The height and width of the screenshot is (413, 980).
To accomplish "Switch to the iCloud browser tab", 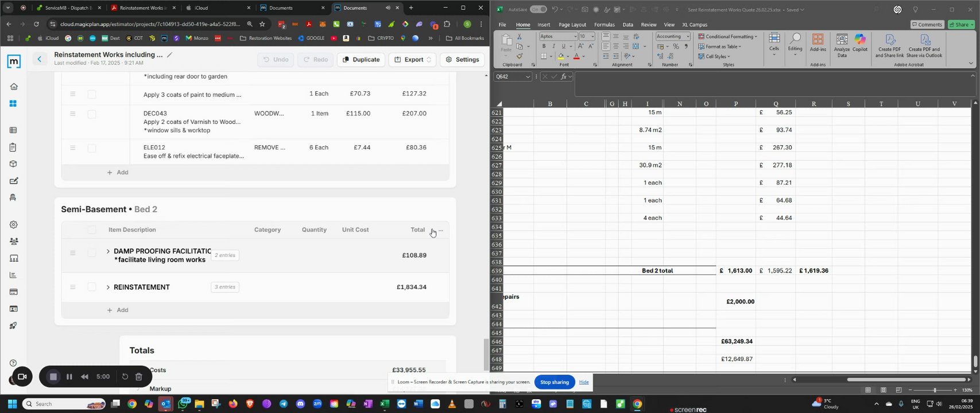I will click(218, 8).
